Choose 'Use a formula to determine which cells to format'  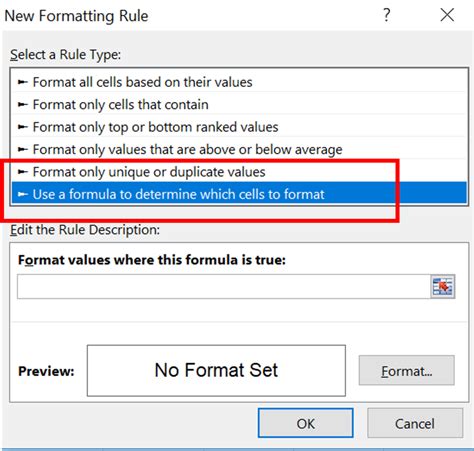(239, 194)
